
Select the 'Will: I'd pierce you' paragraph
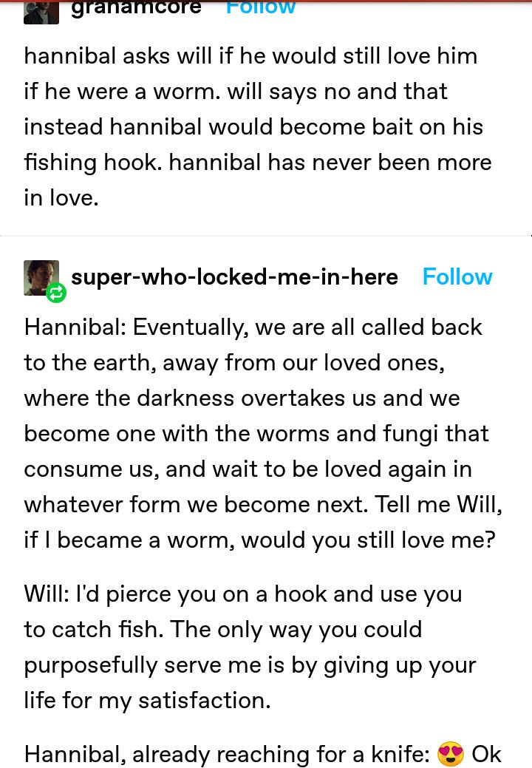tap(250, 648)
